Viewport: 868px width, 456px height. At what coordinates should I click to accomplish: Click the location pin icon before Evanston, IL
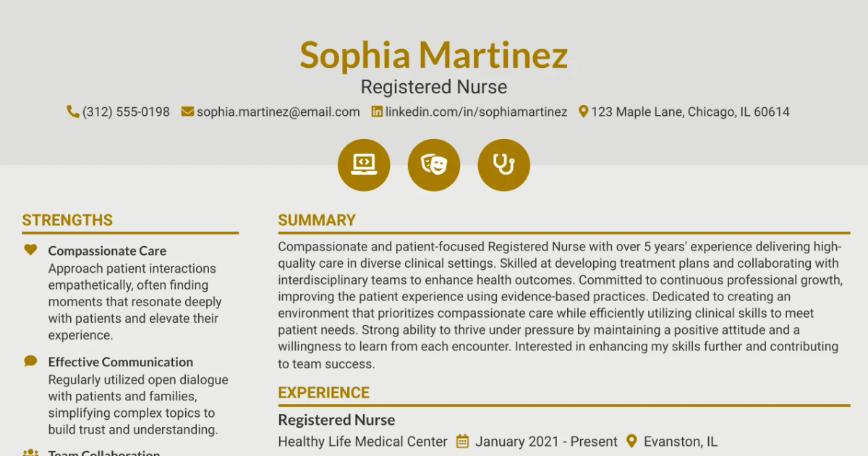(x=631, y=441)
